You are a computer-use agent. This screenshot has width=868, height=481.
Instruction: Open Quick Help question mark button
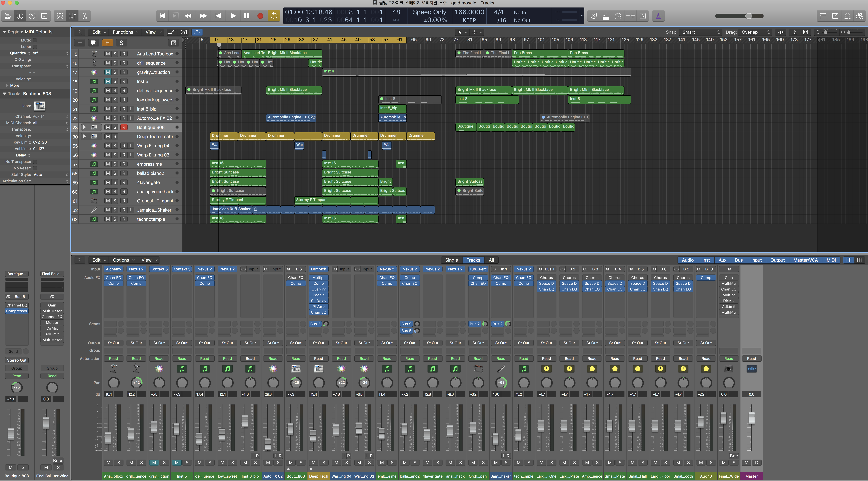32,16
